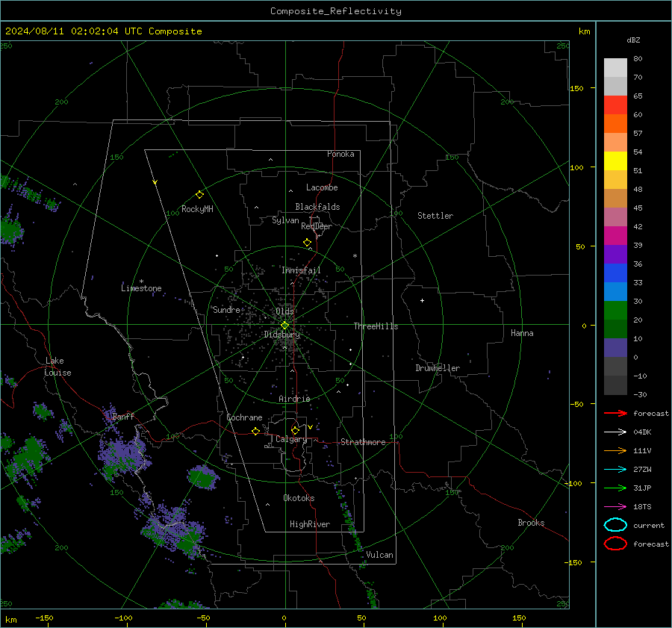Select the slate purple 0-10 dBZ swatch

pyautogui.click(x=615, y=348)
